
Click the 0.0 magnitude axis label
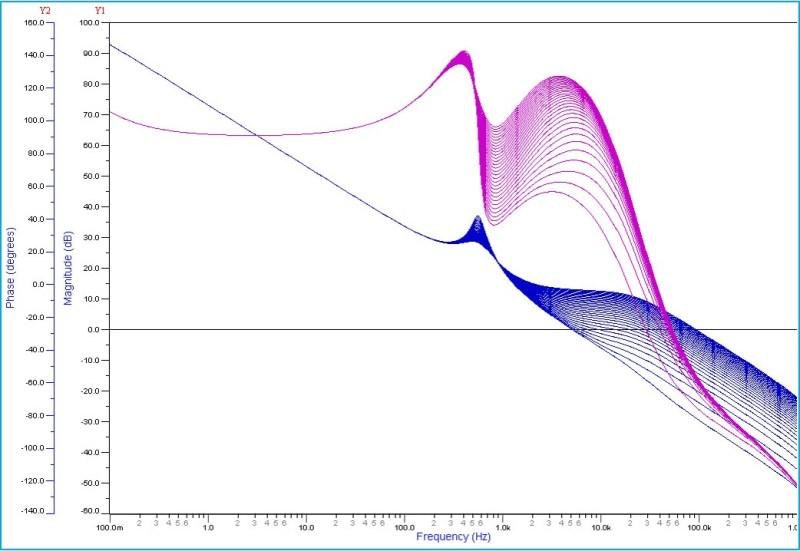coord(94,330)
